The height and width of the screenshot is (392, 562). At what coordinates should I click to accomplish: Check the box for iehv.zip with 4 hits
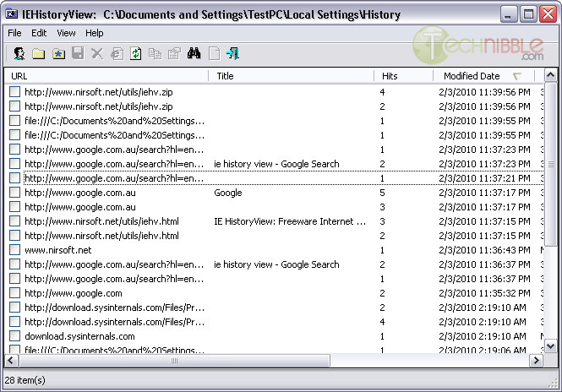[14, 92]
